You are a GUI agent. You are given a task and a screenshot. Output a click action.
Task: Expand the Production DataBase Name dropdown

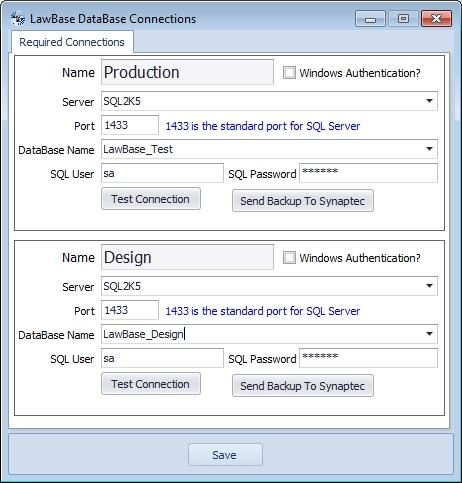pos(429,149)
